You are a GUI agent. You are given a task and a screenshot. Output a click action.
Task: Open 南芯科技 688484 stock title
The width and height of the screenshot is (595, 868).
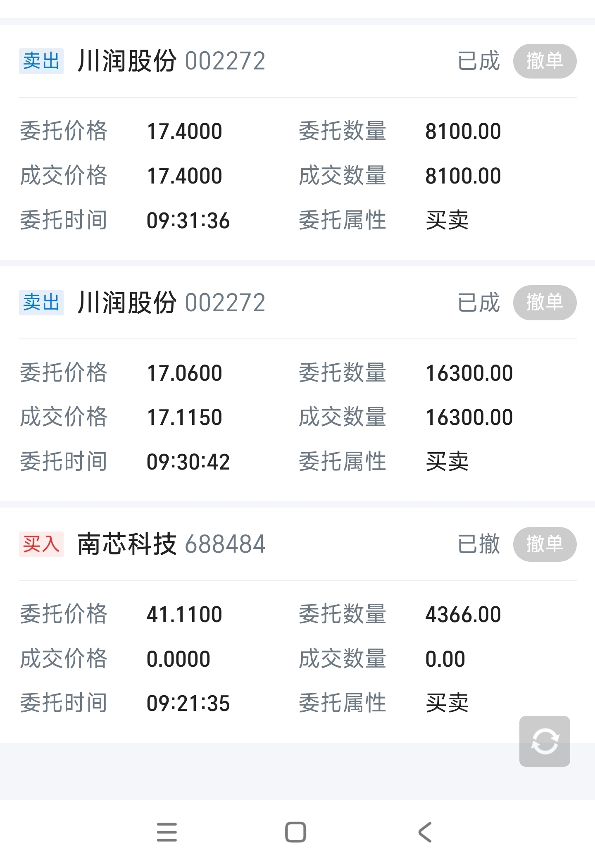click(171, 544)
